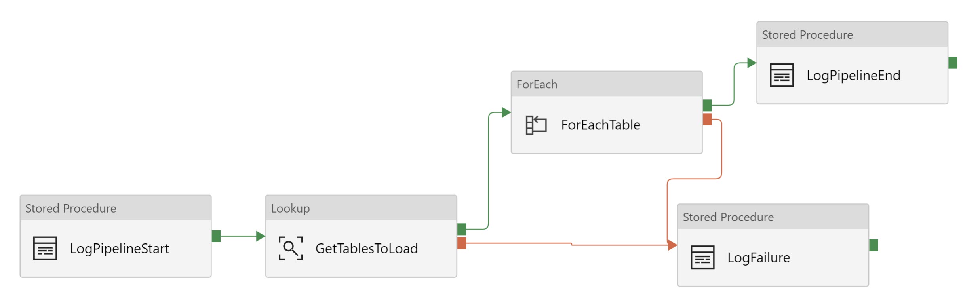Select GetTablesToLoad orange failure output connector
Screen dimensions: 980x302
pos(462,243)
